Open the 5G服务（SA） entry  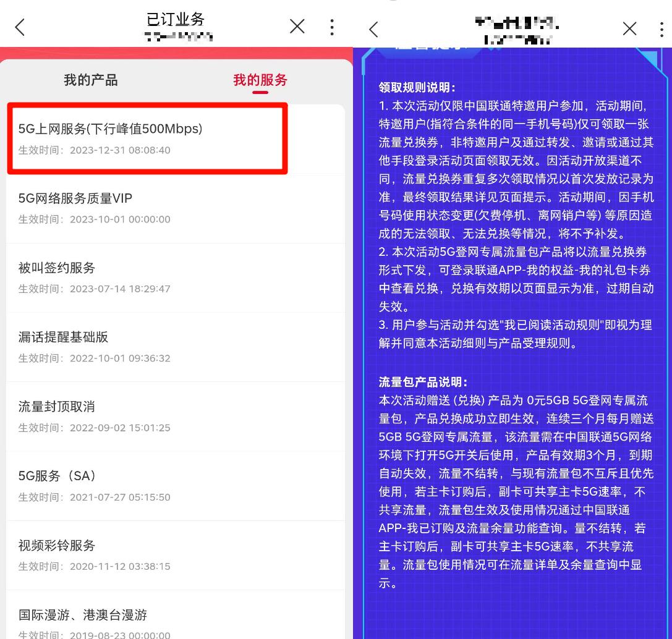coord(147,485)
